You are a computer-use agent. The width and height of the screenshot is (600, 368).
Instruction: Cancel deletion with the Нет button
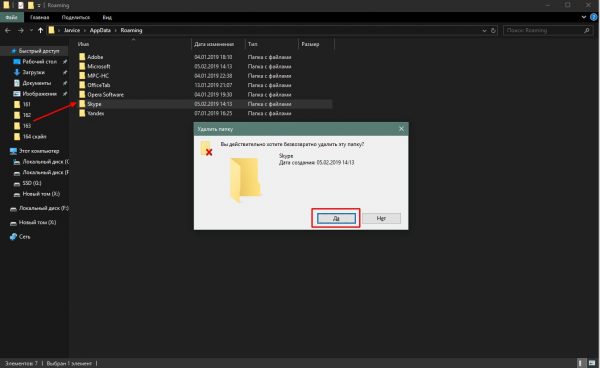click(x=381, y=218)
